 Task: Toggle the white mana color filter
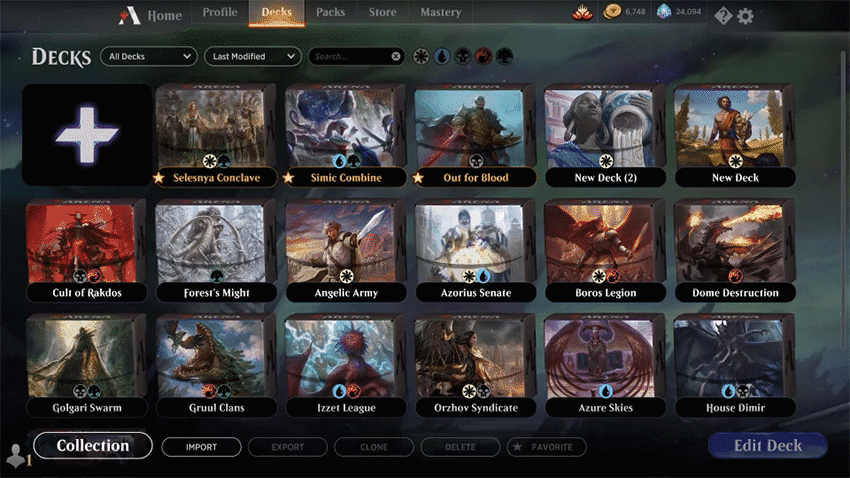pos(421,56)
